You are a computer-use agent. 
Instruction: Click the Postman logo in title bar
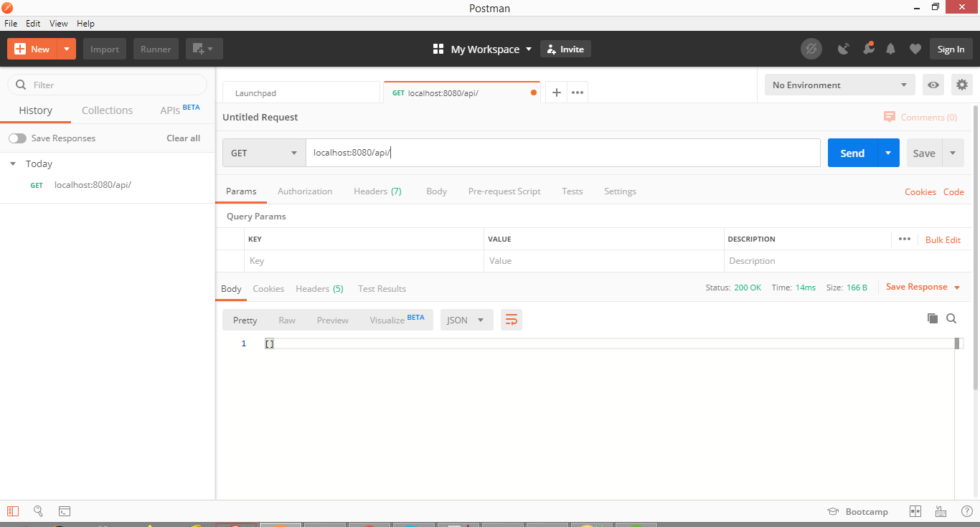coord(8,8)
